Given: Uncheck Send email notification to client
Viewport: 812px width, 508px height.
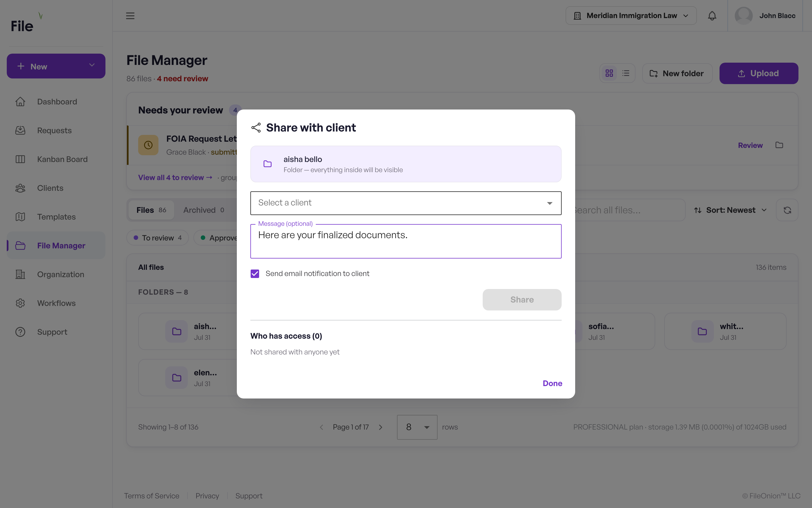Looking at the screenshot, I should [x=255, y=274].
